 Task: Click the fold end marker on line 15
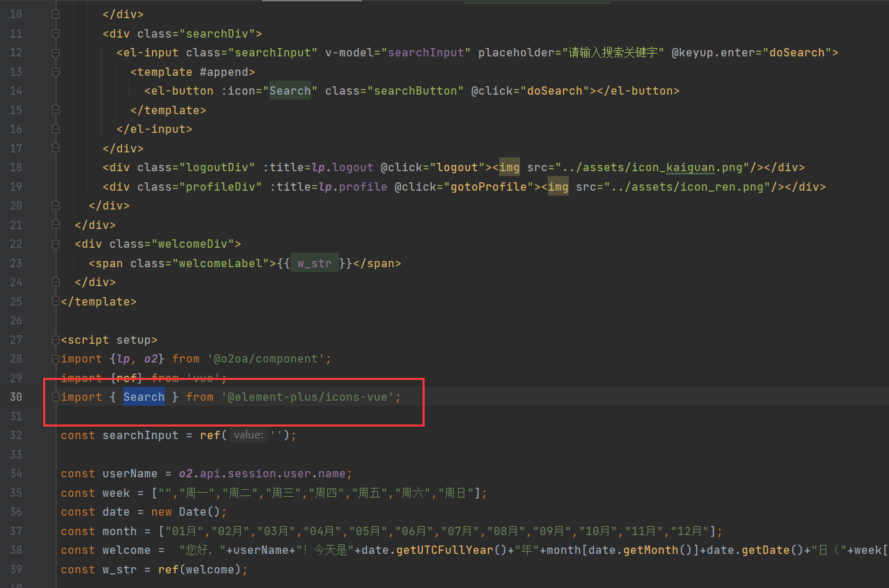56,110
